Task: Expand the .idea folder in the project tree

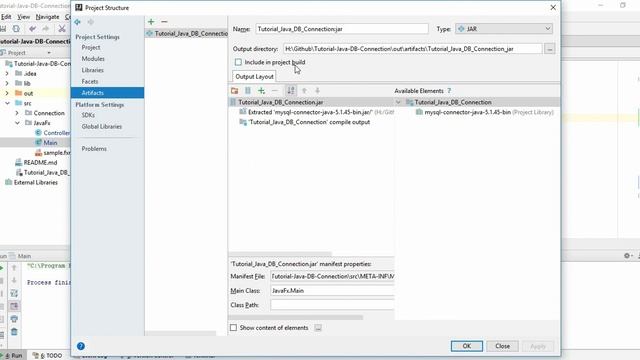Action: 7,73
